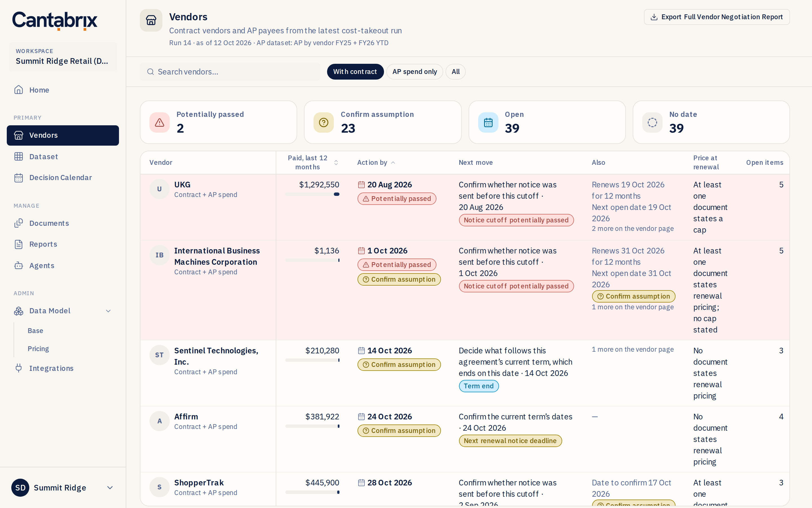
Task: Click UKG paid-amount progress bar
Action: (x=312, y=194)
